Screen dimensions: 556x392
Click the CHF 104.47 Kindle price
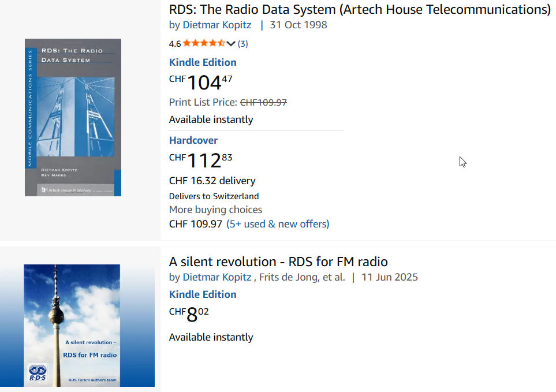pos(201,82)
